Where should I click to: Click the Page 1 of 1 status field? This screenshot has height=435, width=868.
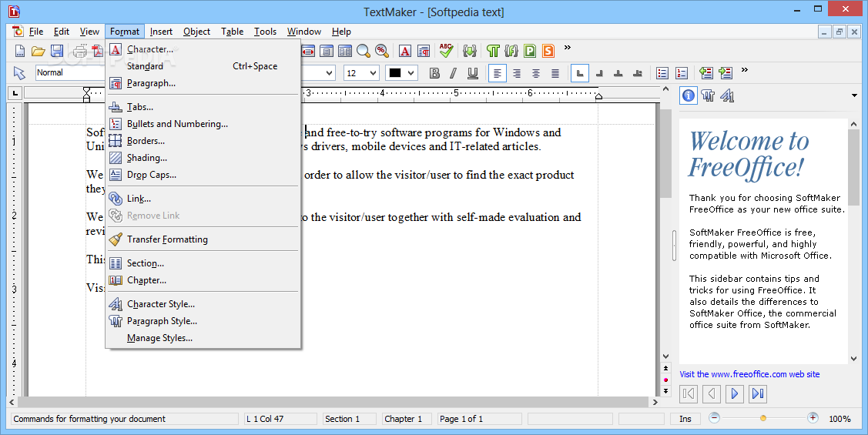[x=479, y=419]
